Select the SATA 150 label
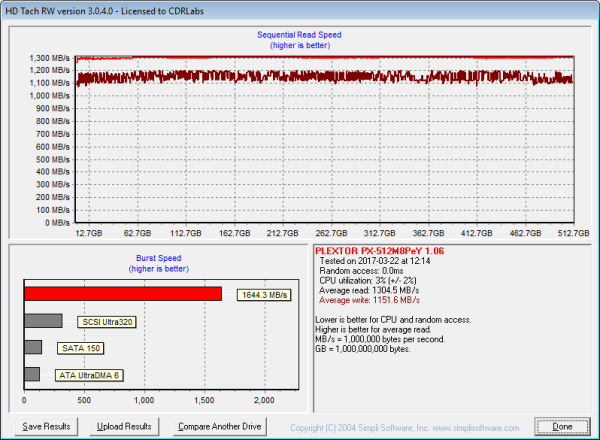The width and height of the screenshot is (600, 440). coord(77,348)
